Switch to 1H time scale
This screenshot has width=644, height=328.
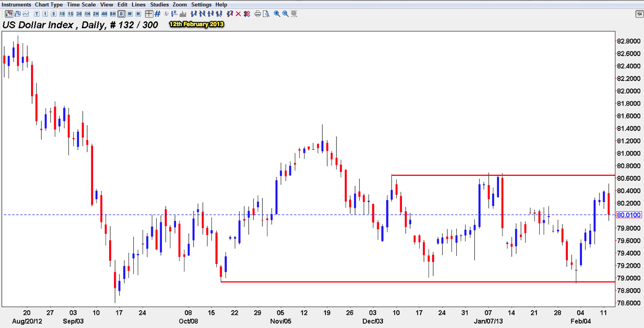[x=87, y=14]
